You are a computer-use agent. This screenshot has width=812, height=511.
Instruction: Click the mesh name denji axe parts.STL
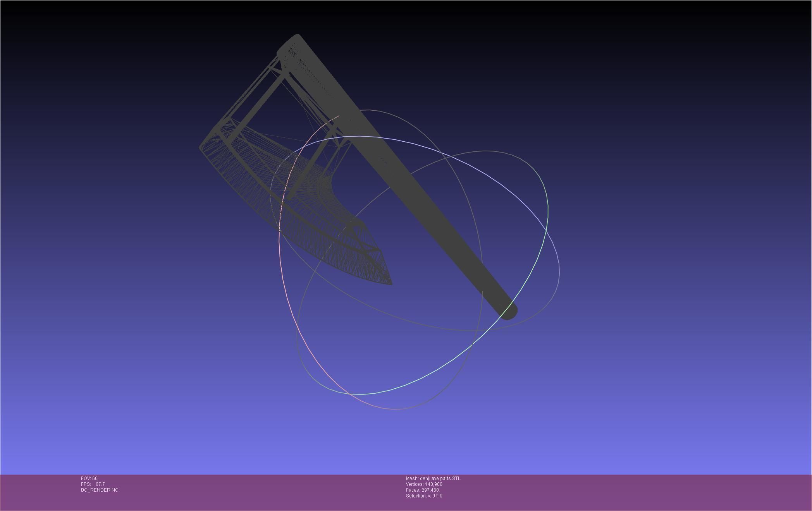tap(433, 478)
